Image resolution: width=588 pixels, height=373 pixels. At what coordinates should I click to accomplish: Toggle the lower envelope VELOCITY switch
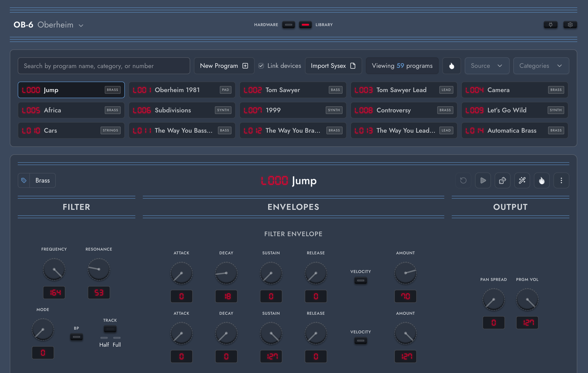click(x=360, y=341)
